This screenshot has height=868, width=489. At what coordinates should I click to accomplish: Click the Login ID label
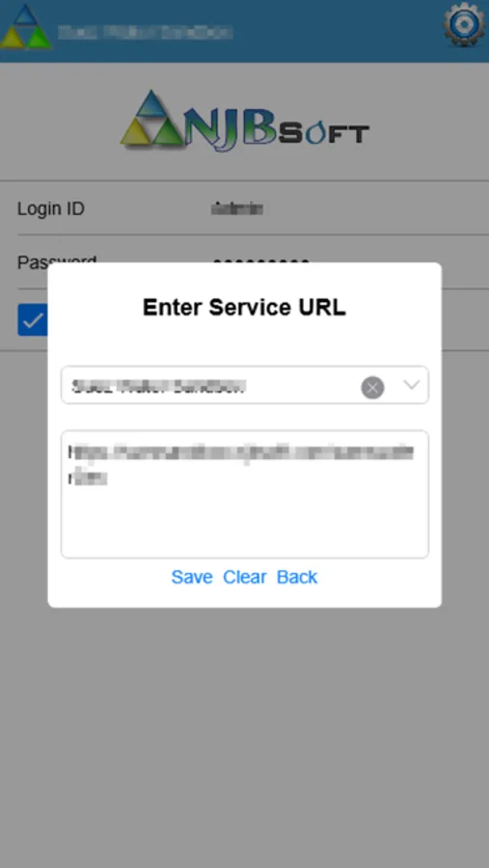click(51, 208)
